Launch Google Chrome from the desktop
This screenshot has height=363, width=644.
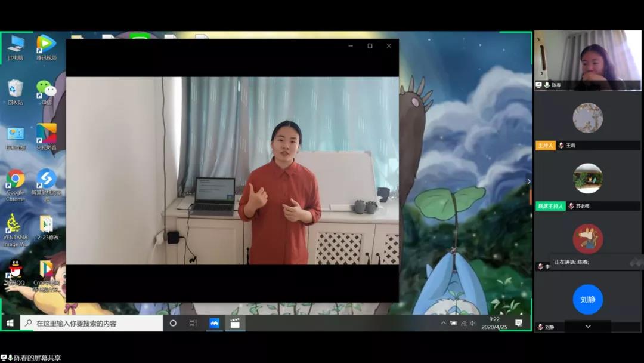16,180
